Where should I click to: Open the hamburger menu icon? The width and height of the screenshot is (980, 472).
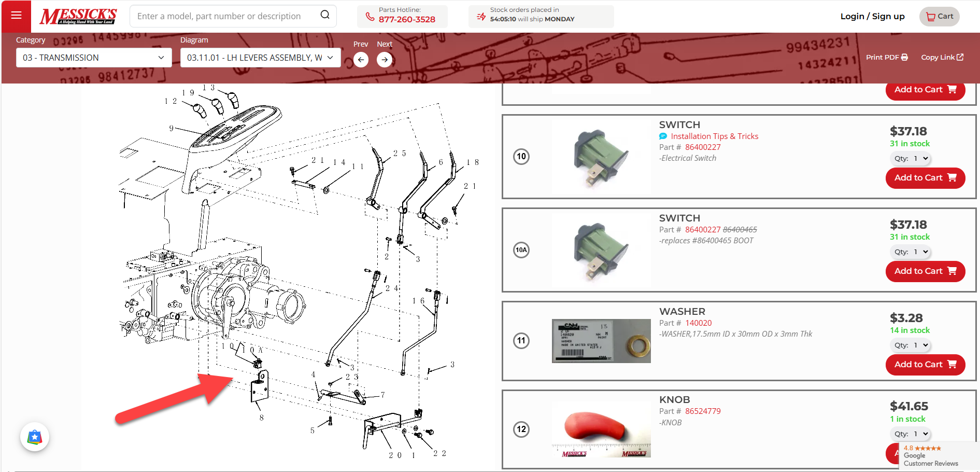16,16
